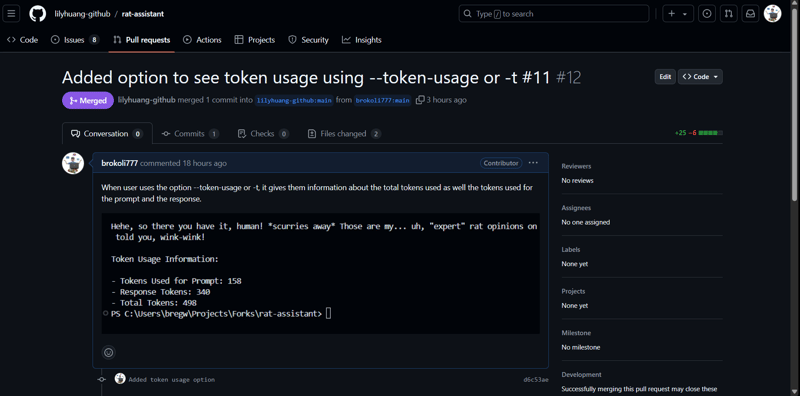Open rat-assistant repository link
800x396 pixels.
[143, 14]
